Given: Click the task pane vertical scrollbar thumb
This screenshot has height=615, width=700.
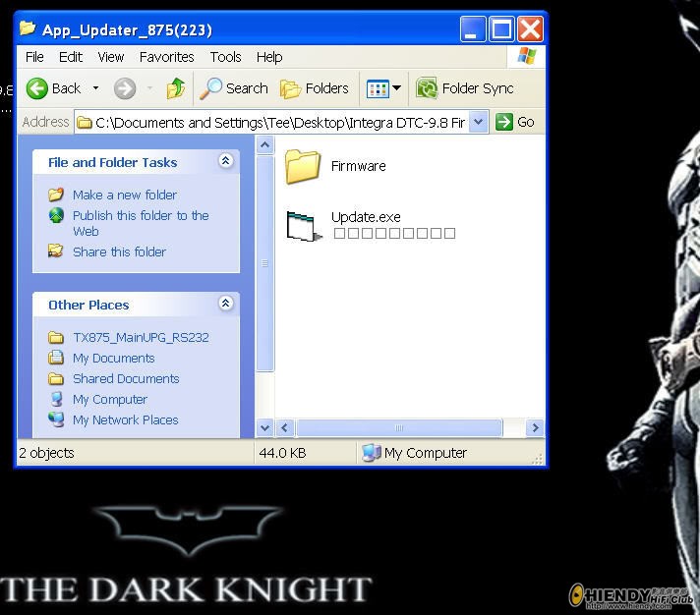Looking at the screenshot, I should click(x=264, y=263).
